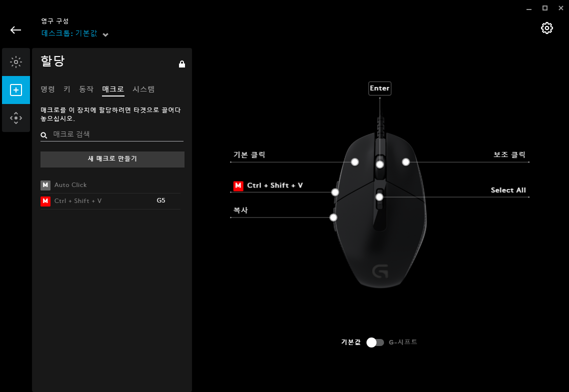
Task: Click the macro search magnifier icon
Action: (44, 135)
